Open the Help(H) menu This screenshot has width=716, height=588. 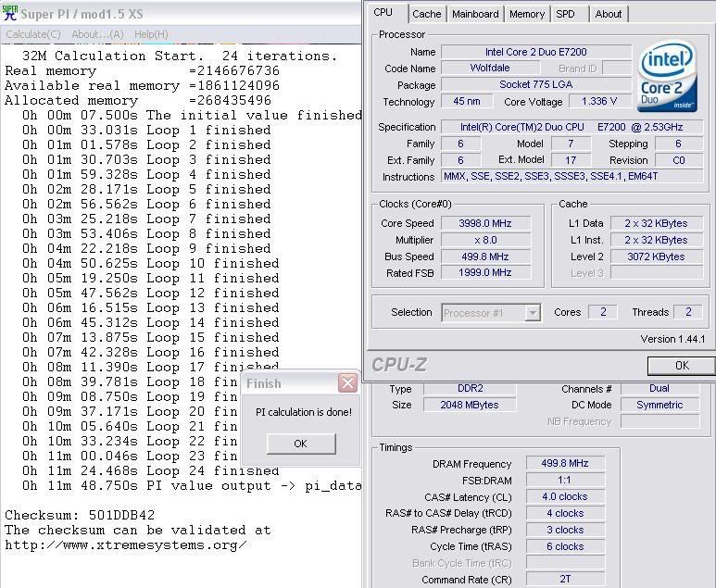(x=151, y=34)
